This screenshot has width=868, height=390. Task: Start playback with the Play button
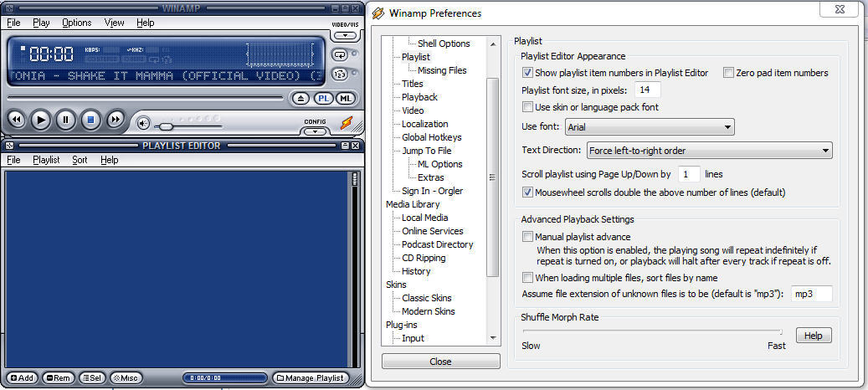click(x=40, y=119)
